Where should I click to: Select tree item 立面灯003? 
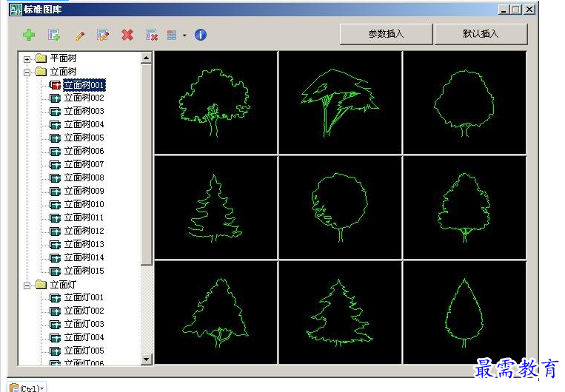(x=84, y=325)
